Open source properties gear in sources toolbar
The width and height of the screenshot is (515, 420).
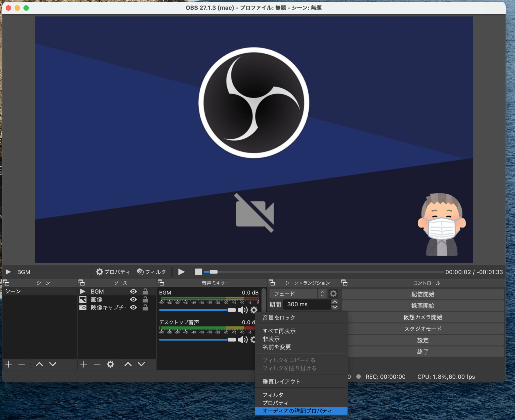(110, 364)
